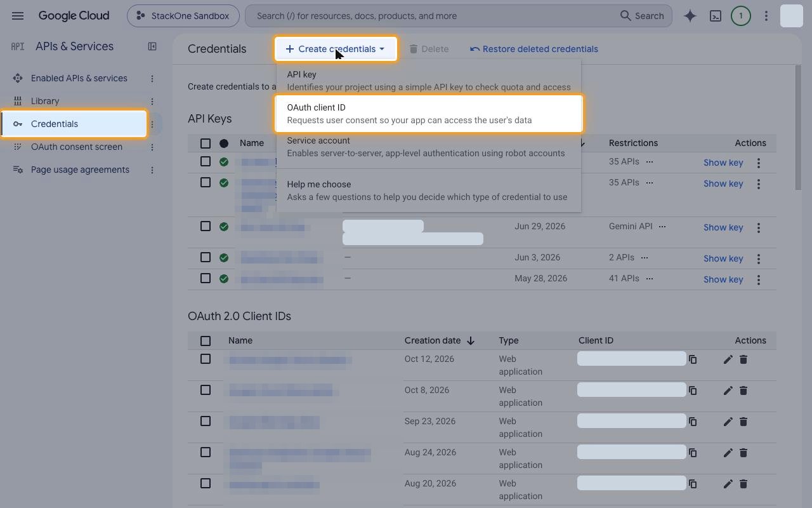Tick checkbox for Jun 29, 2026 API key

[x=206, y=226]
